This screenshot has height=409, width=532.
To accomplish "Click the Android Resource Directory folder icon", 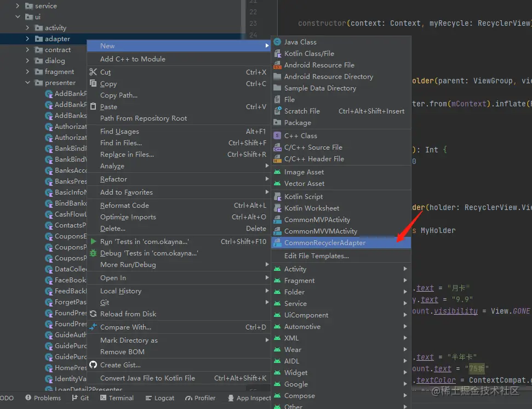I will pos(277,76).
